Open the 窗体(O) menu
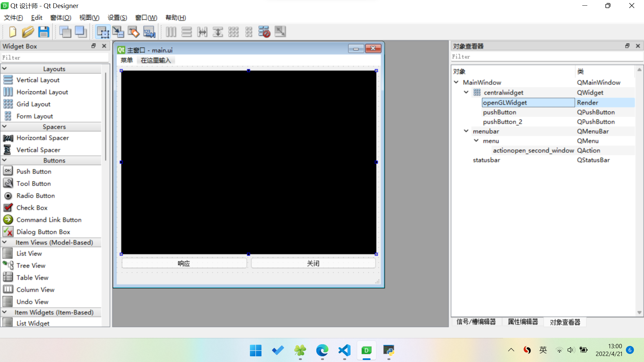This screenshot has width=644, height=362. tap(61, 18)
